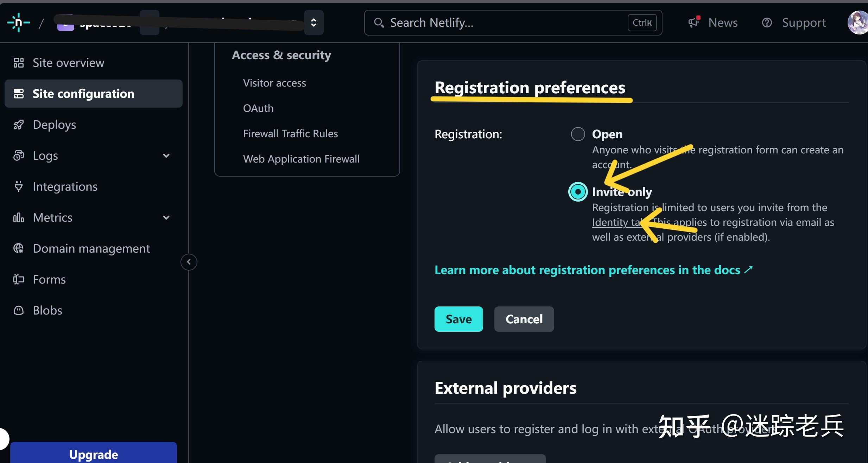Open the News megaphone icon
868x463 pixels.
click(x=693, y=23)
